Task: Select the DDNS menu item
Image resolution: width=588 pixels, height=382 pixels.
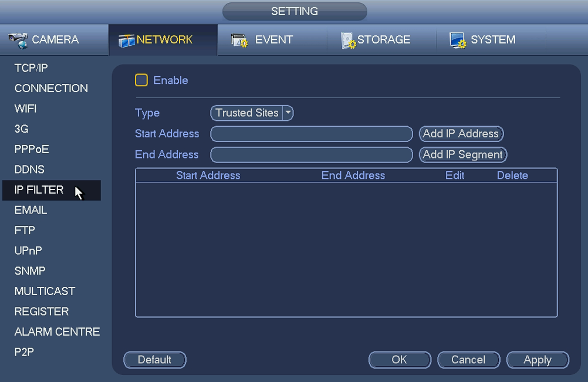Action: (x=29, y=170)
